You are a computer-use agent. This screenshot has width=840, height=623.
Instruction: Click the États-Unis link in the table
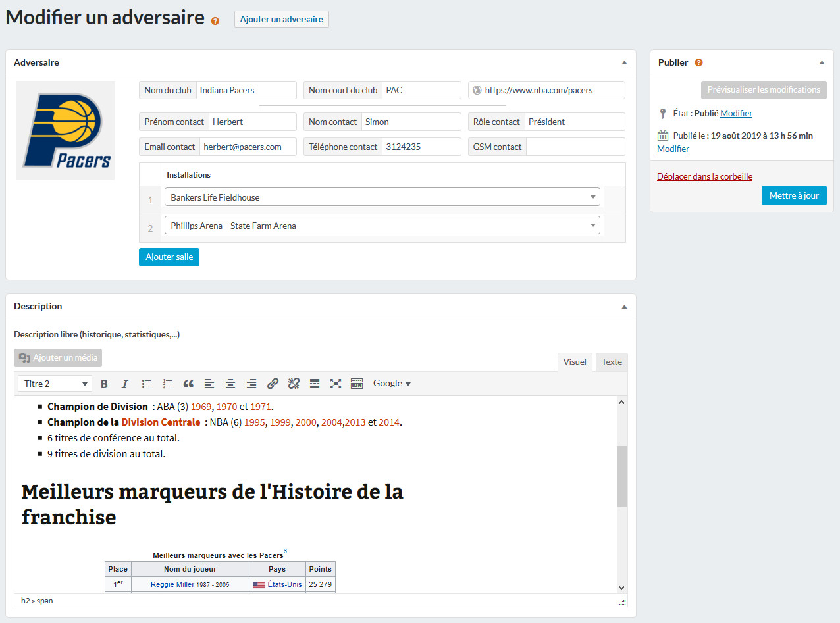coord(284,584)
